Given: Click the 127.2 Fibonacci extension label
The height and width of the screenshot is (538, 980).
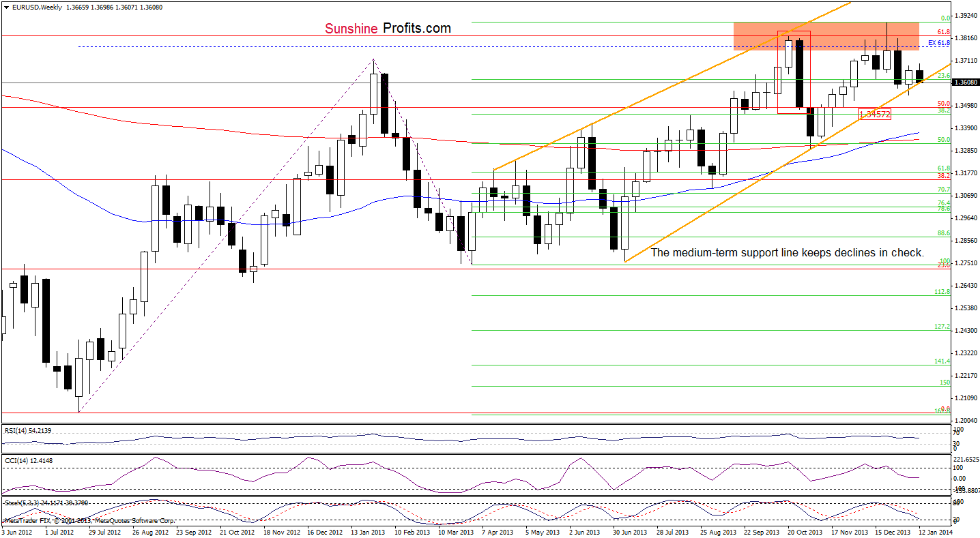Looking at the screenshot, I should pos(942,327).
